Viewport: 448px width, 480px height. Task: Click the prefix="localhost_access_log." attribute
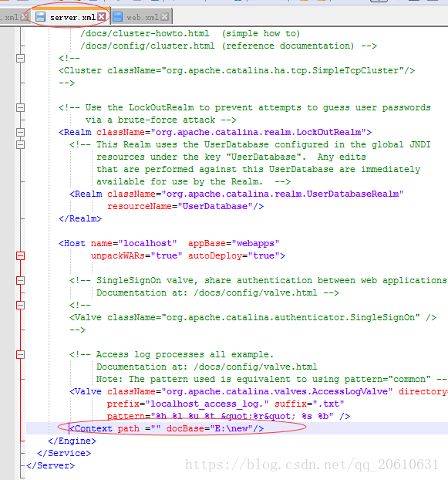pos(188,404)
